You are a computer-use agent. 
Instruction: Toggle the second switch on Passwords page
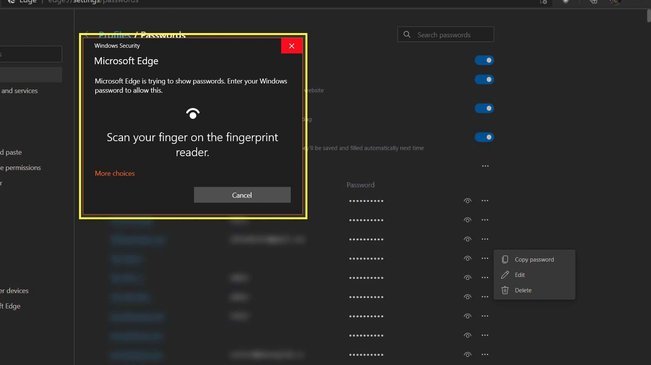[484, 79]
